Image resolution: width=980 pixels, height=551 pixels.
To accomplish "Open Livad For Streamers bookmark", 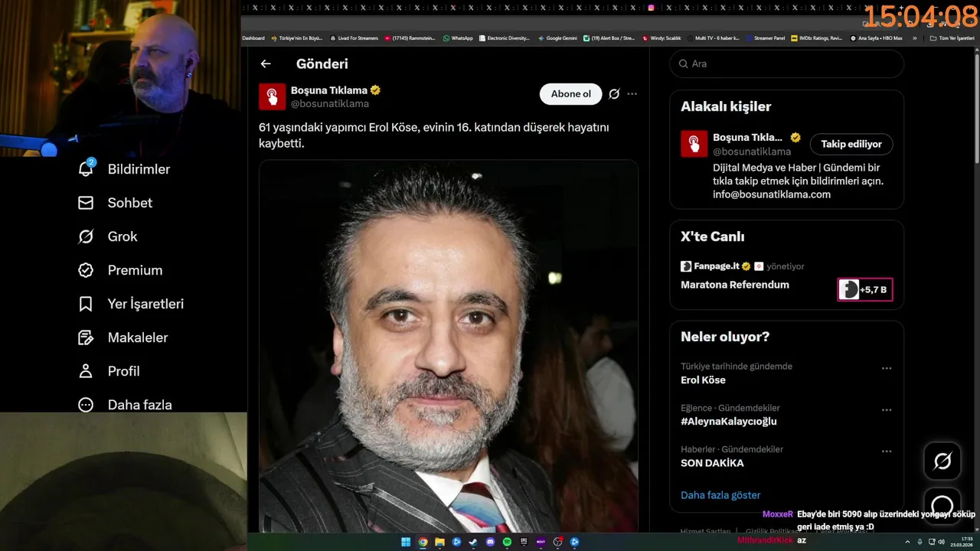I will [x=354, y=37].
